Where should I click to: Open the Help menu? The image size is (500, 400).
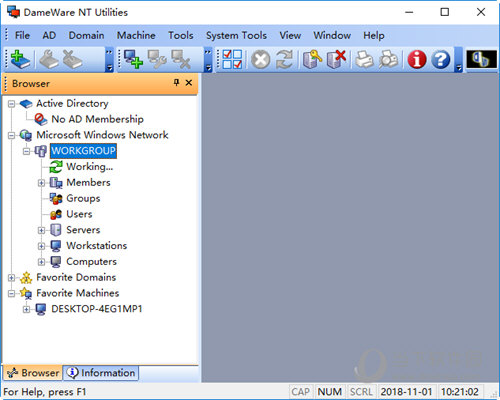click(x=374, y=35)
